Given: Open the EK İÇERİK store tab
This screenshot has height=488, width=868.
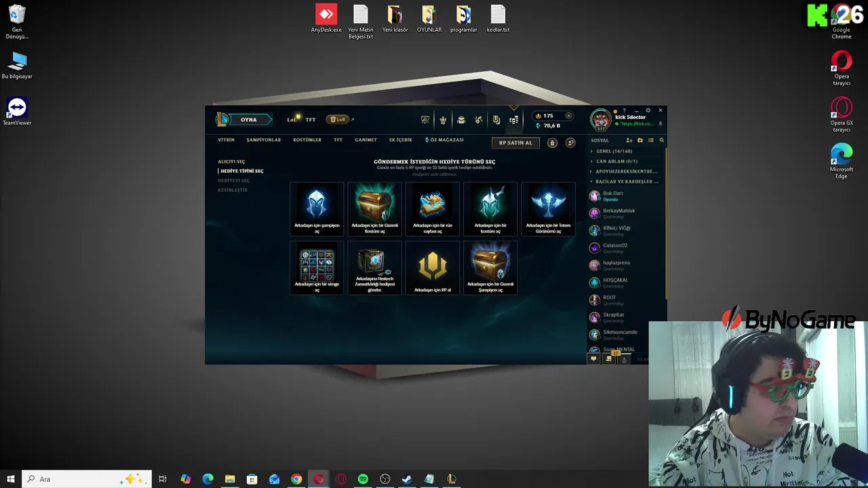Looking at the screenshot, I should point(401,140).
